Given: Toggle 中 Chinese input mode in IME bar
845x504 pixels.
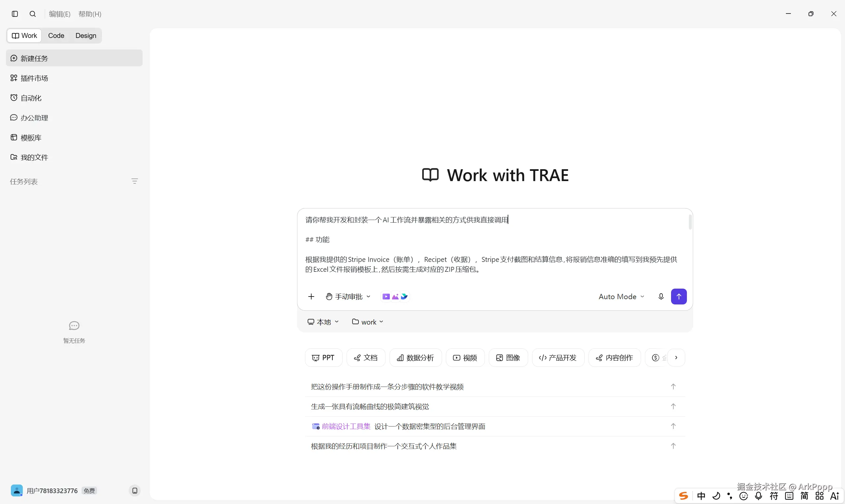Looking at the screenshot, I should click(x=701, y=496).
